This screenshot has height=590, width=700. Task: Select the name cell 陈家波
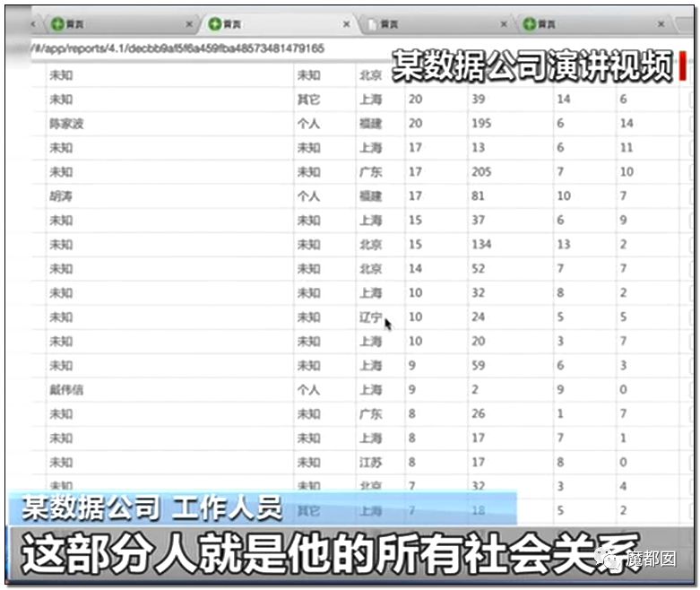(x=66, y=123)
